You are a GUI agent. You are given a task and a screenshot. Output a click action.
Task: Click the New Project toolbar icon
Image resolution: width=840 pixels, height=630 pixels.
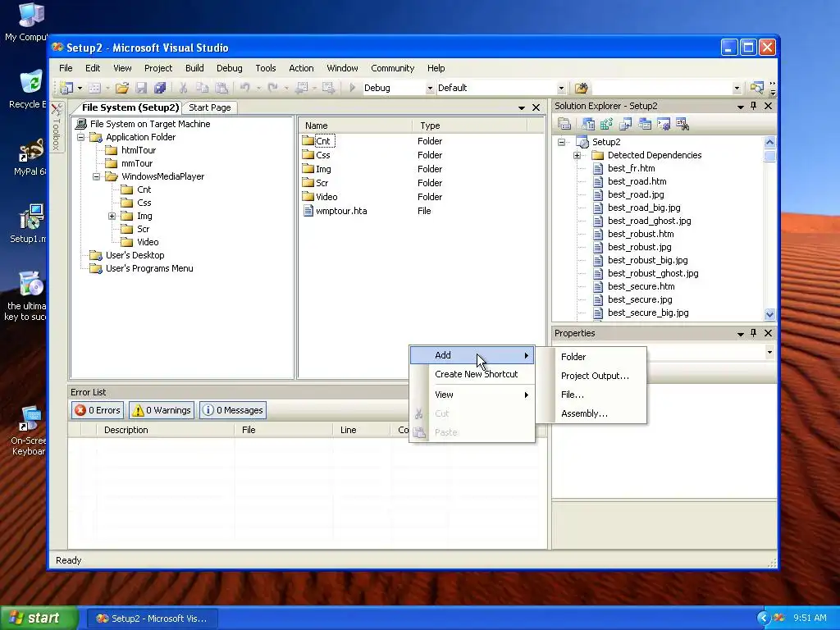[x=66, y=88]
